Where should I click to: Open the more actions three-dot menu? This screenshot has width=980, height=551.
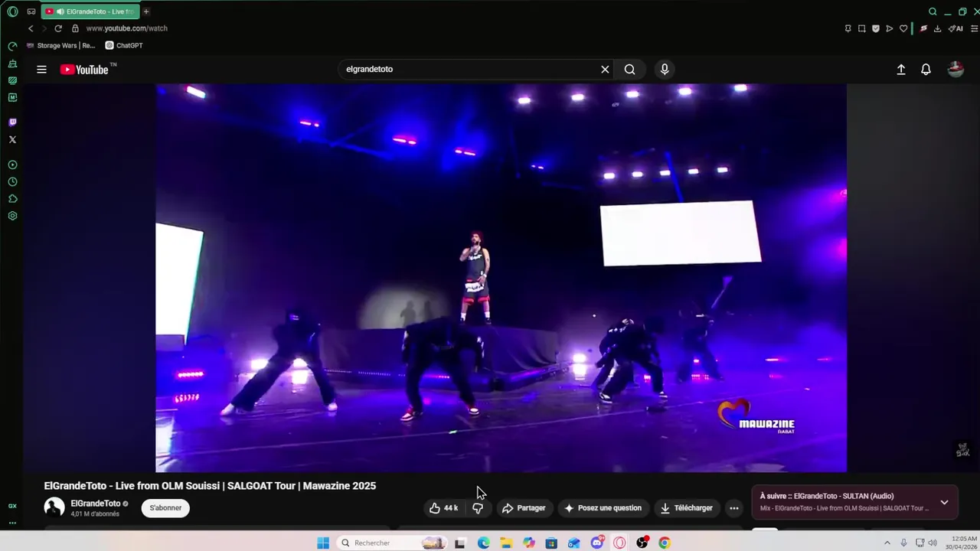click(x=734, y=508)
